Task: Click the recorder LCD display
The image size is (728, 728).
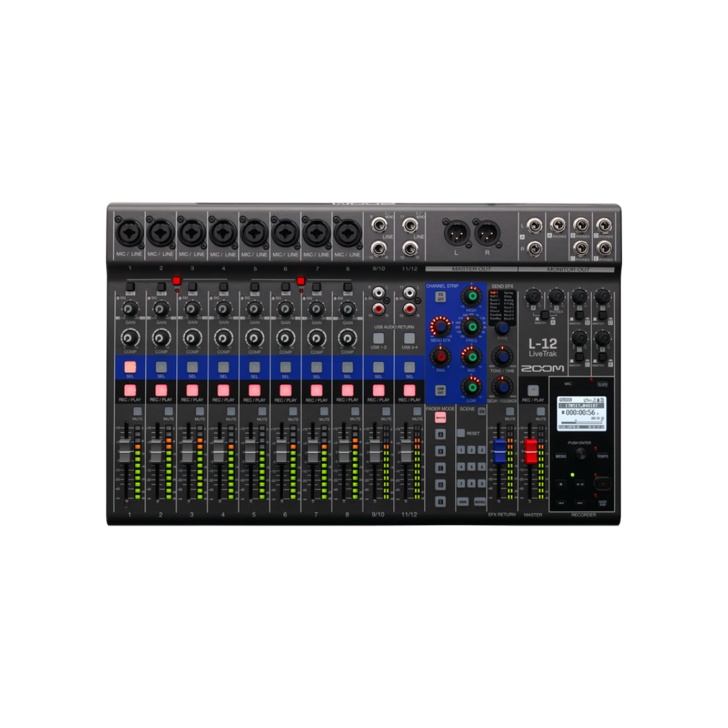Action: (581, 413)
